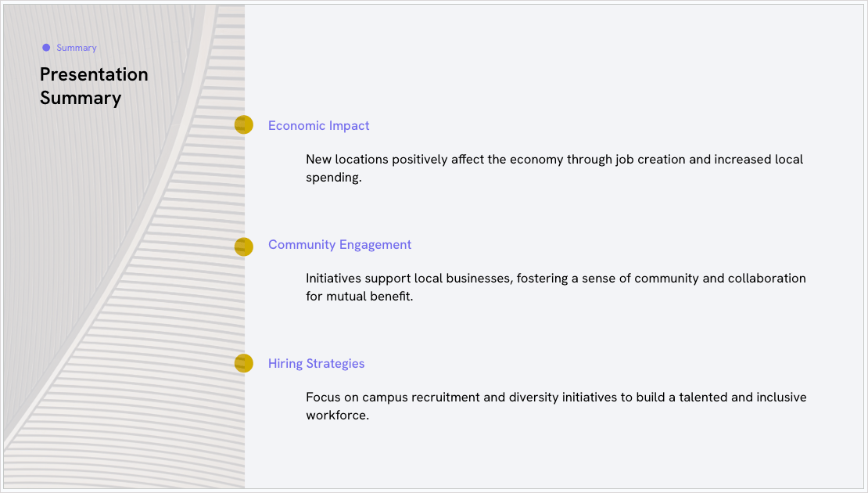868x493 pixels.
Task: Click the word Presentation in the title
Action: pos(94,74)
